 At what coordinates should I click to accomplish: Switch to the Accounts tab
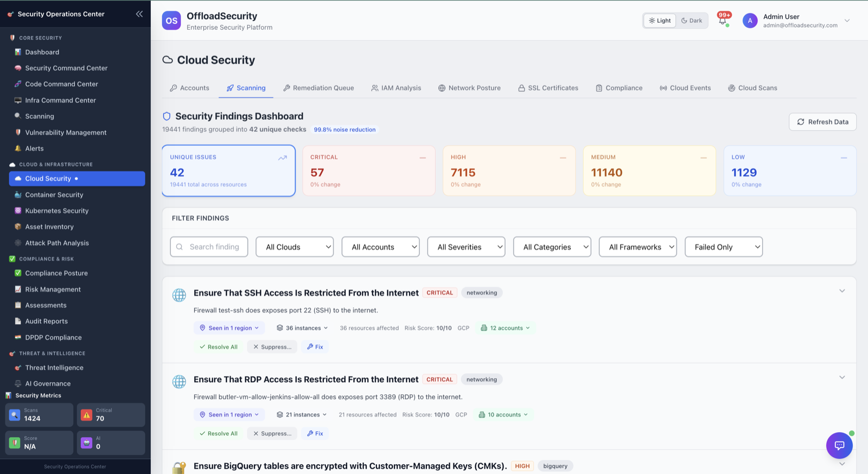pyautogui.click(x=189, y=88)
